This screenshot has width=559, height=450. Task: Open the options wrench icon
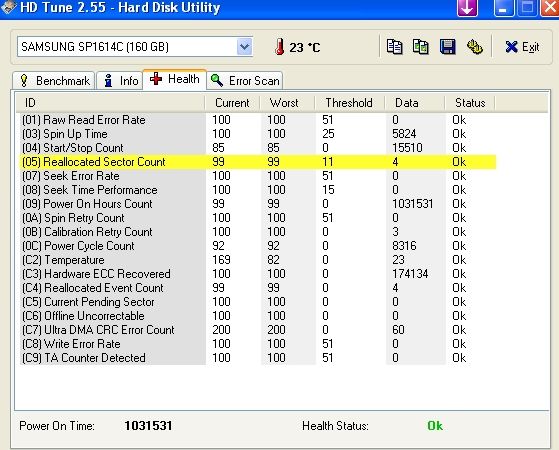click(x=475, y=47)
